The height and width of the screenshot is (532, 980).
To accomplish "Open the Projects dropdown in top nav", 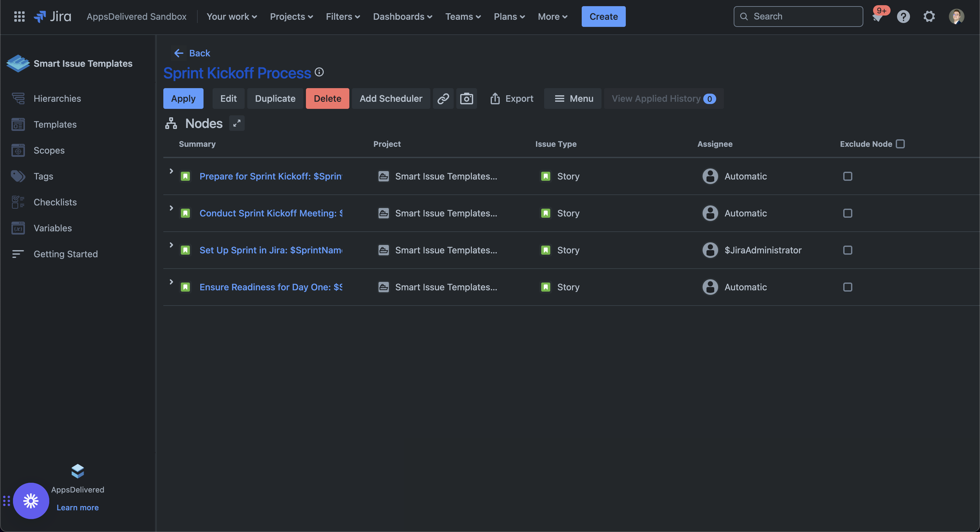I will (291, 16).
